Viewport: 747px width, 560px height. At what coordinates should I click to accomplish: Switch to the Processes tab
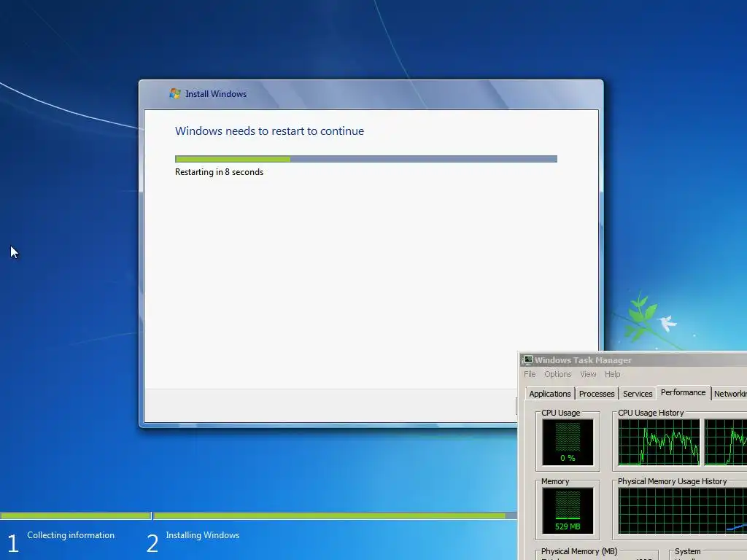(597, 394)
